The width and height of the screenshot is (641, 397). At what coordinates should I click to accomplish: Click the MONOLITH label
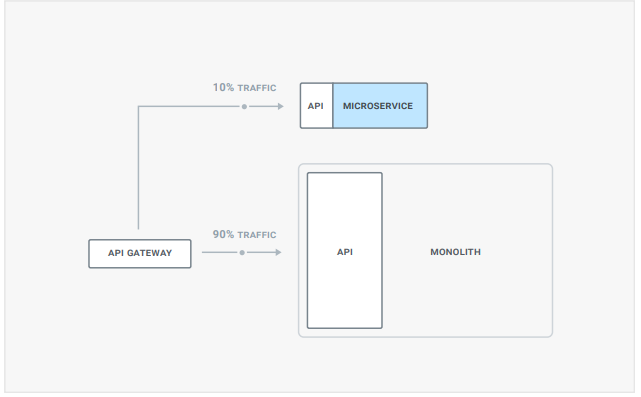click(x=455, y=252)
